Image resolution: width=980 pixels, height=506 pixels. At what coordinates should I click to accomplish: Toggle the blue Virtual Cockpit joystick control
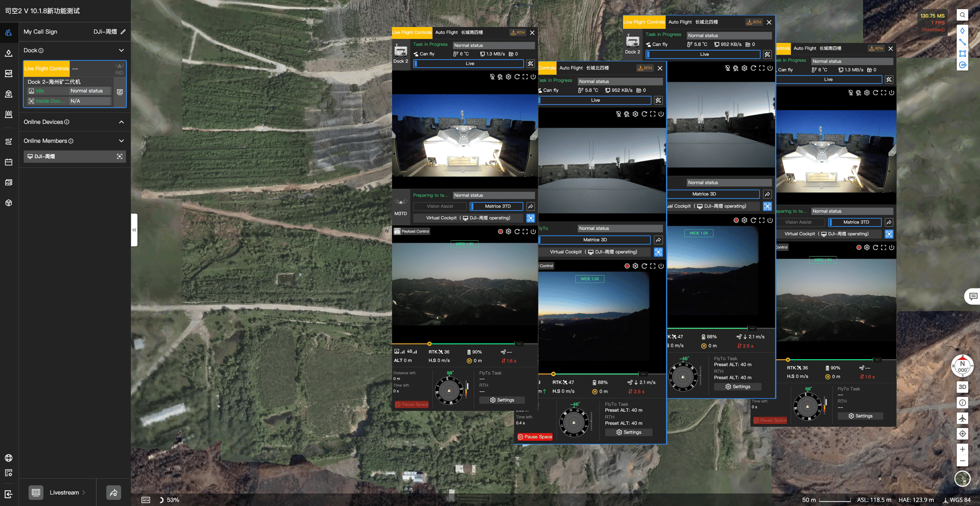530,218
